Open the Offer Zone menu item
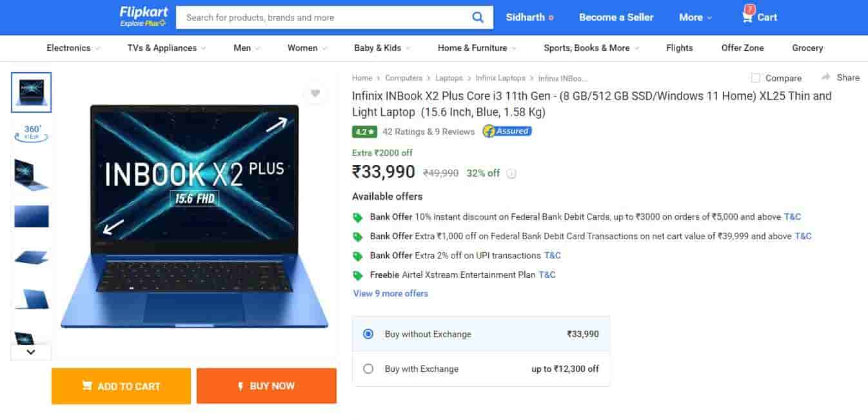Screen dimensions: 868x419 [x=742, y=48]
